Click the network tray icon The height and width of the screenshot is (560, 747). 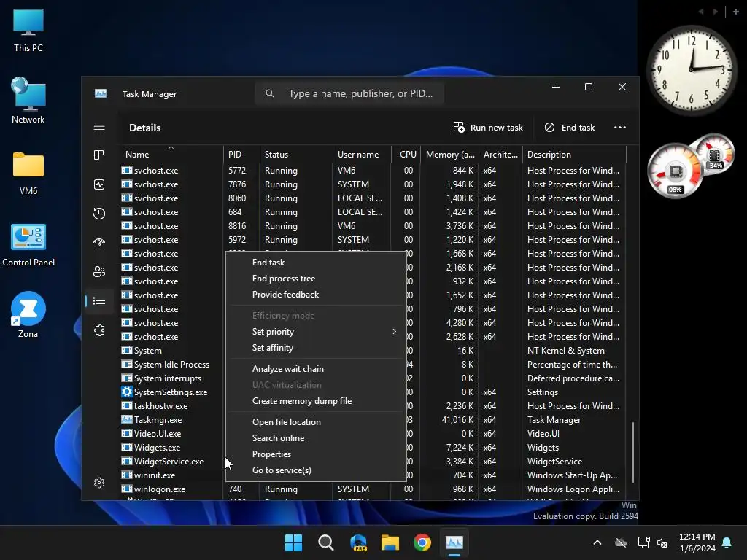tap(643, 542)
